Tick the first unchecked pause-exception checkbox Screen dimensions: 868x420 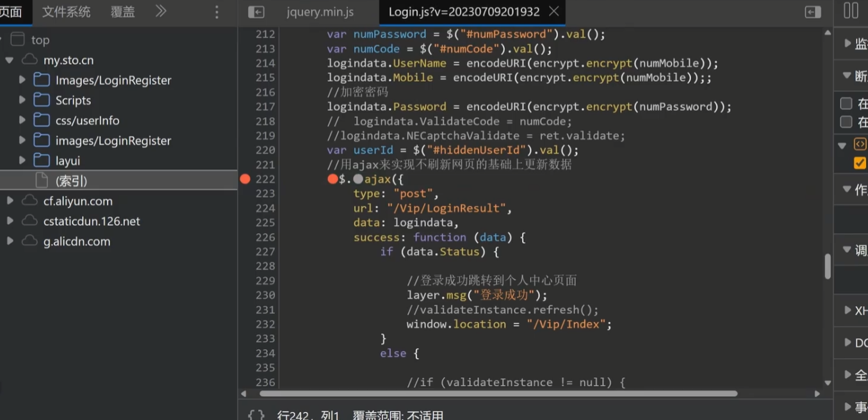[846, 103]
